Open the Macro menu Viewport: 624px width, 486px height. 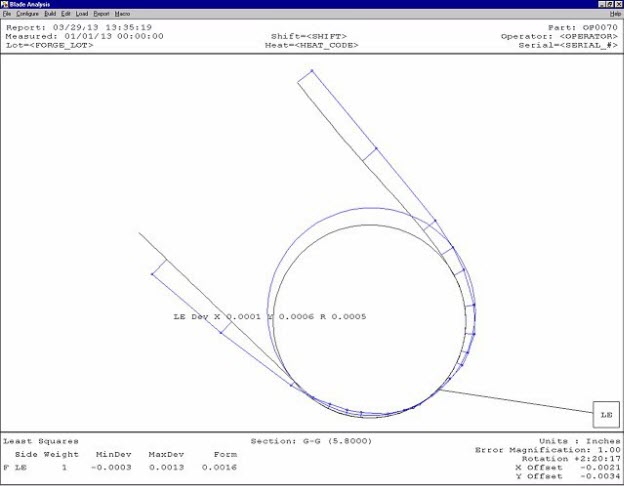[122, 14]
